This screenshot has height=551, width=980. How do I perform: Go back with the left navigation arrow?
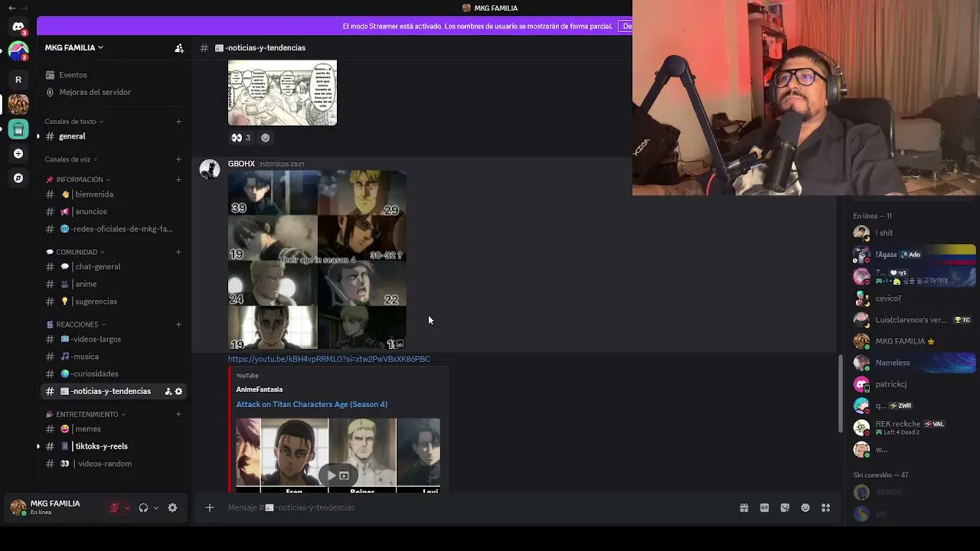point(11,8)
